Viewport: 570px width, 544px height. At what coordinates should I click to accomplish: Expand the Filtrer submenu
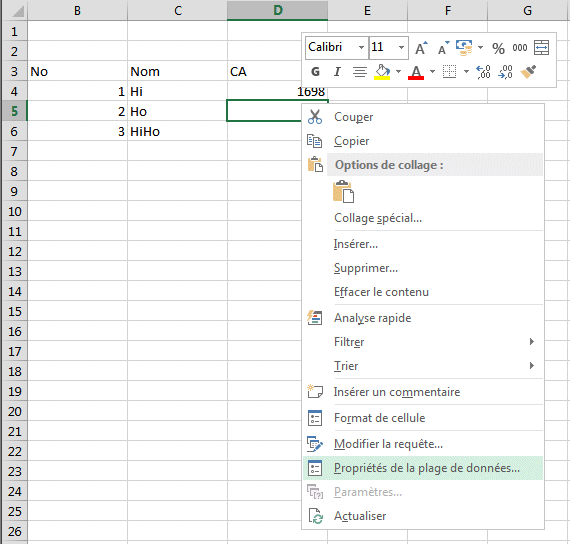click(x=423, y=342)
